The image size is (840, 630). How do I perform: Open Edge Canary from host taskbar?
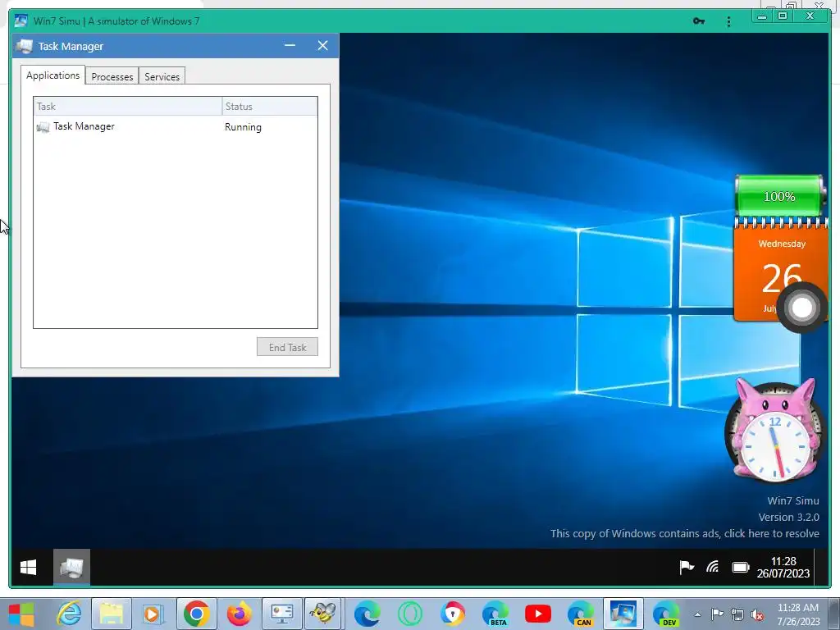(x=581, y=614)
